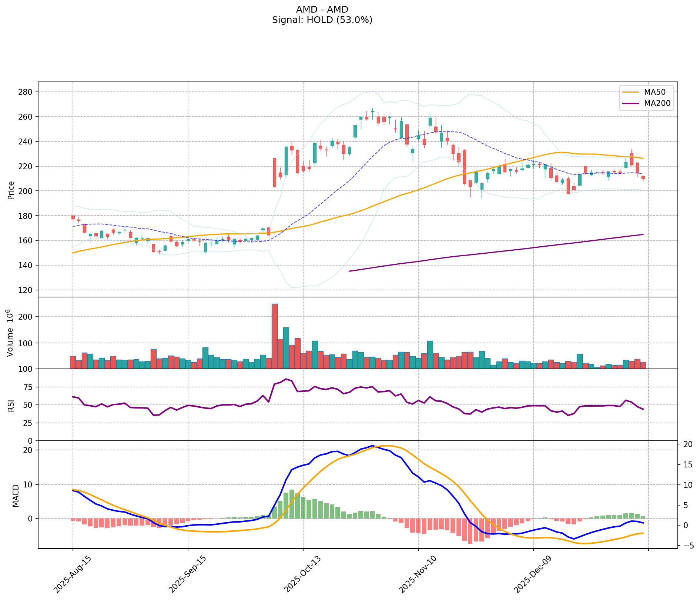The height and width of the screenshot is (600, 700).
Task: Click the MA200 legend label
Action: tap(657, 104)
